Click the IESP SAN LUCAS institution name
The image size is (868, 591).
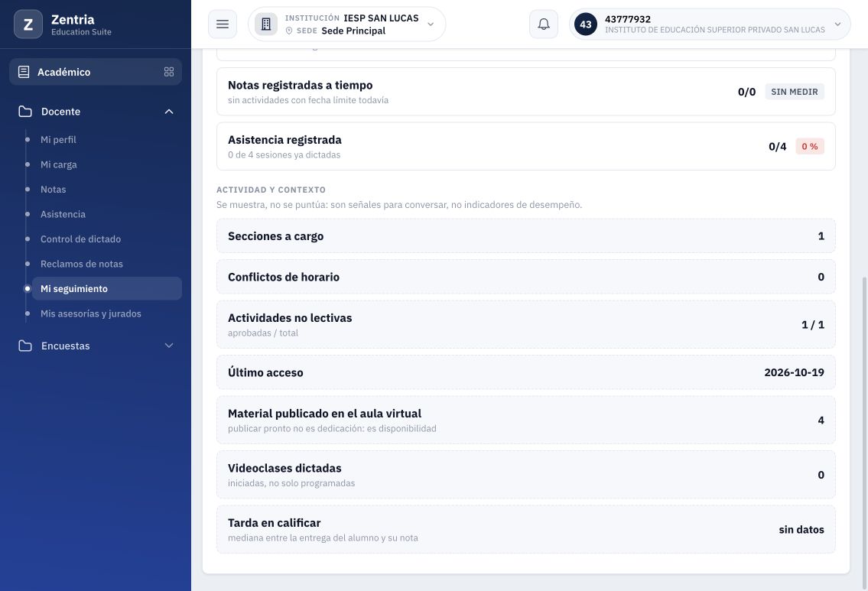tap(381, 18)
